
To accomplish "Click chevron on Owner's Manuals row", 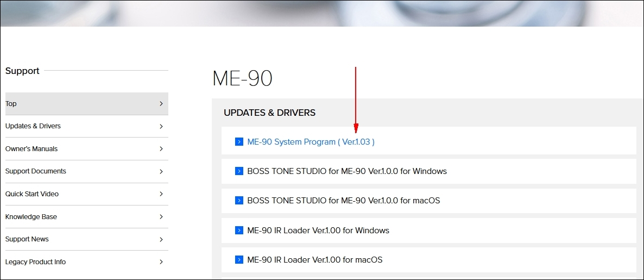I will click(x=161, y=149).
